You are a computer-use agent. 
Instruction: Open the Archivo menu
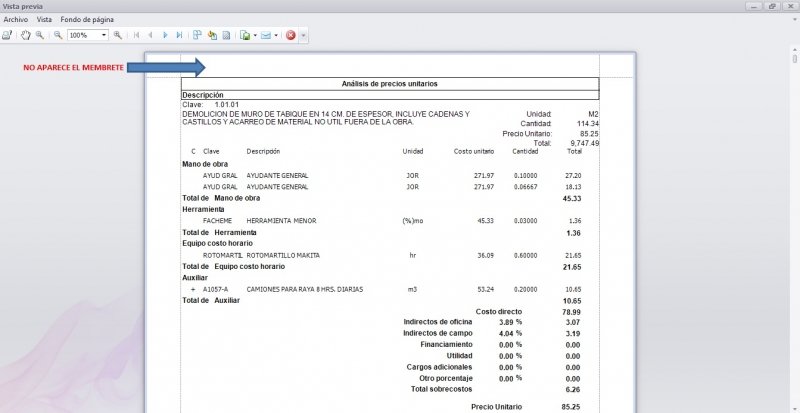pyautogui.click(x=15, y=19)
